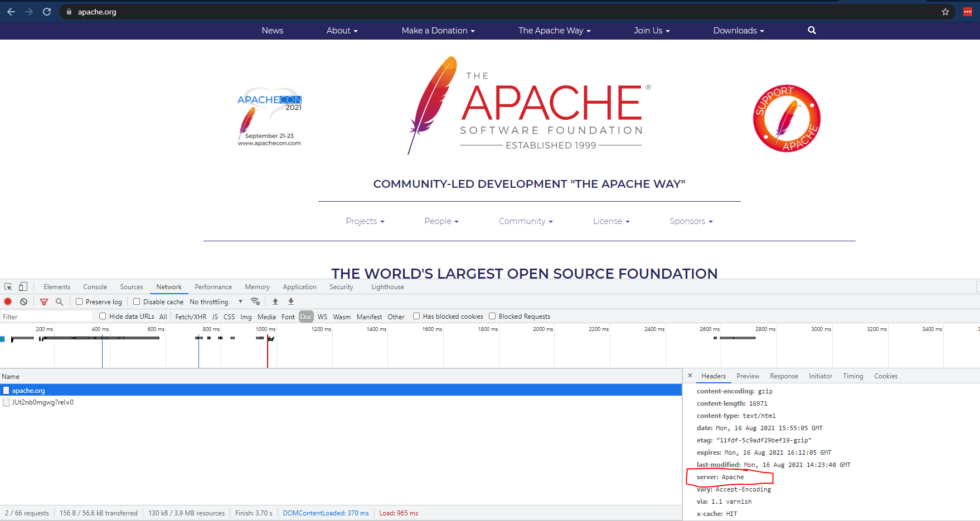The image size is (980, 521).
Task: Export HAR with the download arrow
Action: (x=291, y=301)
